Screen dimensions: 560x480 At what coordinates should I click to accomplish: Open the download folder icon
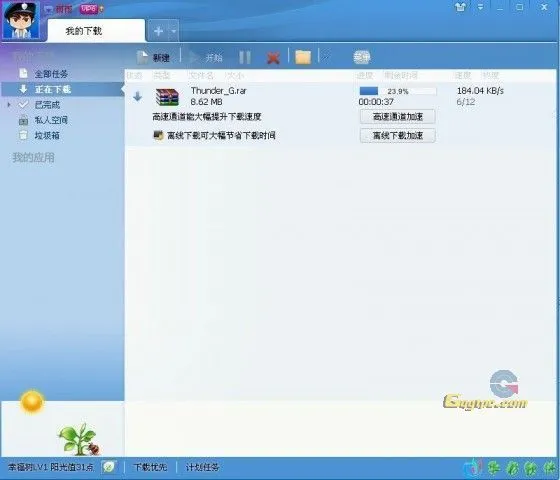(x=303, y=57)
